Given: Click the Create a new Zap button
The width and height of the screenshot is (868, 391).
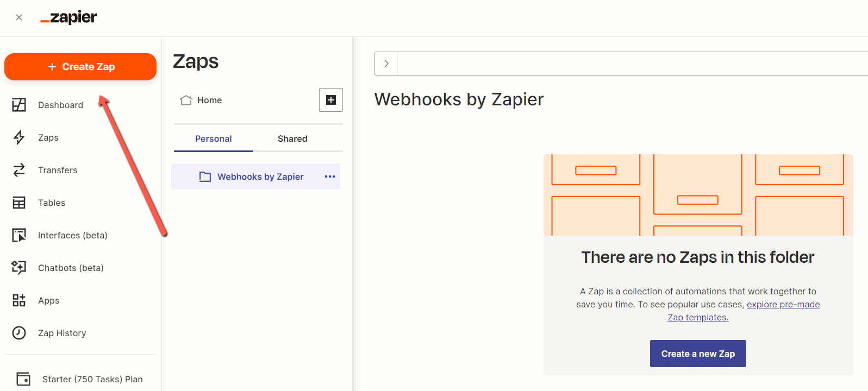Looking at the screenshot, I should coord(698,354).
